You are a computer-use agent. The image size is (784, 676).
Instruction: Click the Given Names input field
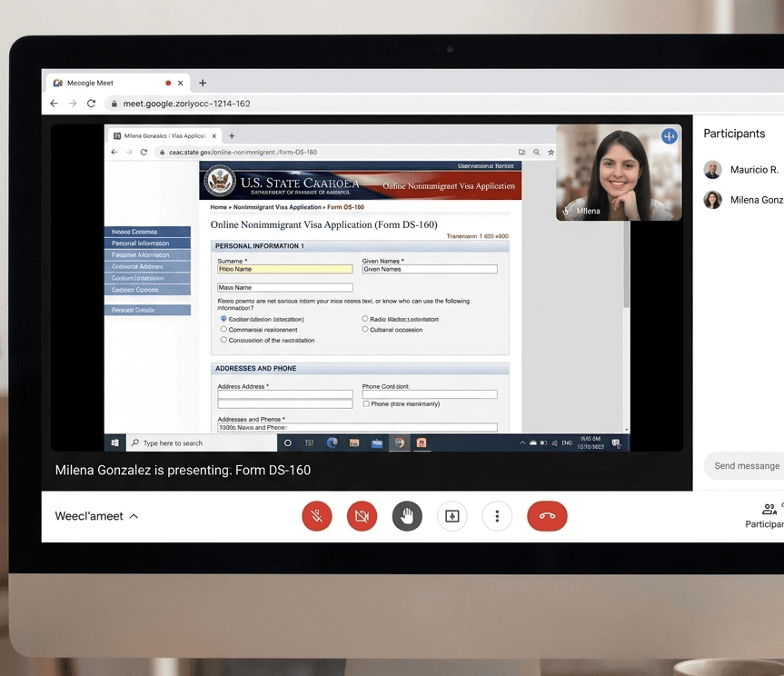[x=430, y=269]
